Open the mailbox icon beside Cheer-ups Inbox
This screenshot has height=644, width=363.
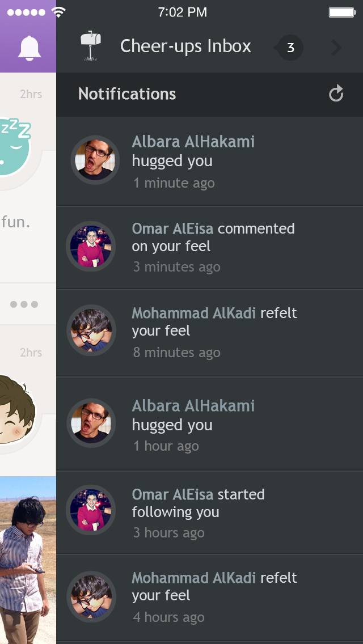click(91, 46)
